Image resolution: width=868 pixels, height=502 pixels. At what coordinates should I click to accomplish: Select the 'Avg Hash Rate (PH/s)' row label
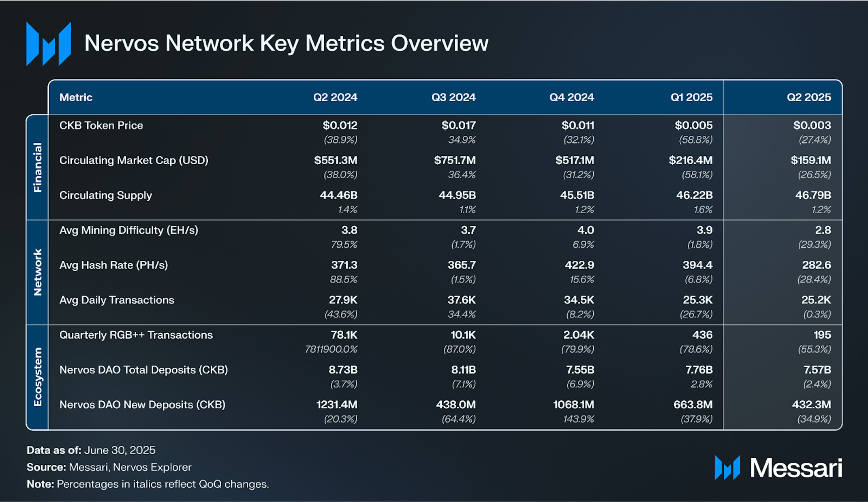tap(113, 265)
